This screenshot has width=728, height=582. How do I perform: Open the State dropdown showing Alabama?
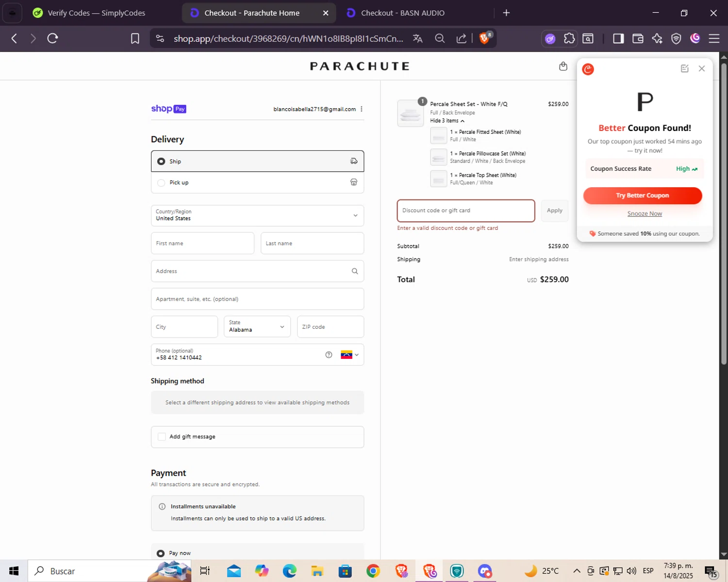pyautogui.click(x=257, y=326)
